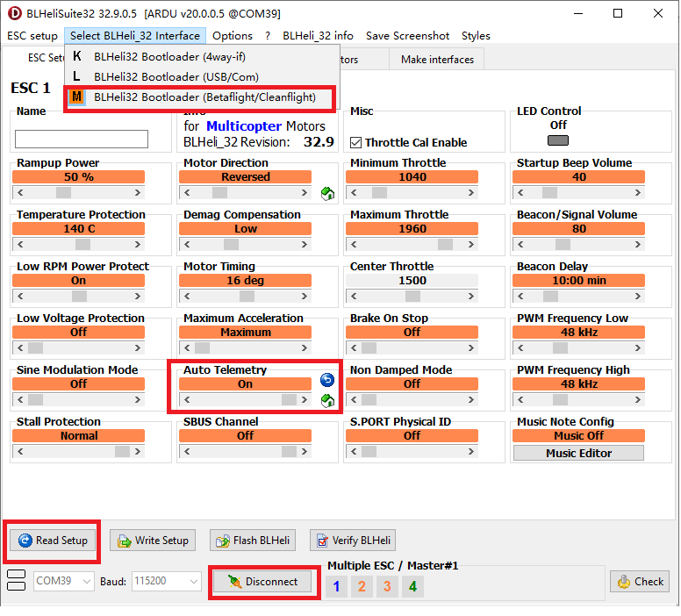
Task: Toggle the Throttle Cal Enable checkbox
Action: tap(356, 142)
